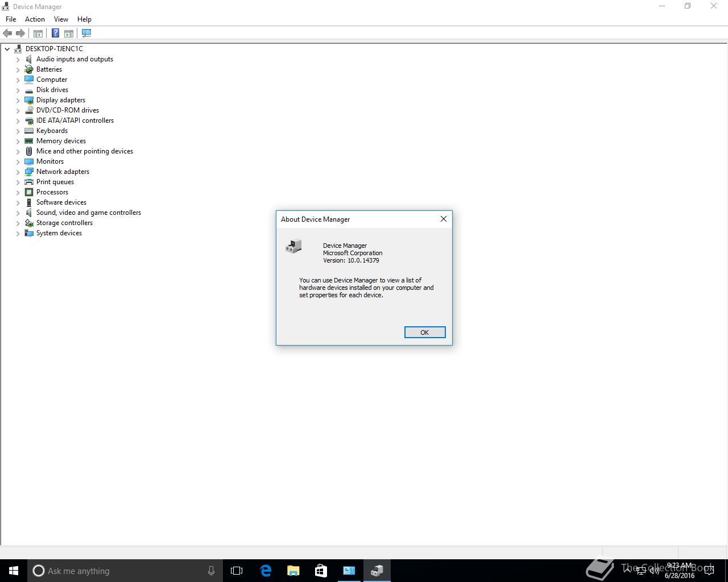Screen dimensions: 728x582
Task: Click the Device Manager icon in About dialog
Action: (293, 247)
